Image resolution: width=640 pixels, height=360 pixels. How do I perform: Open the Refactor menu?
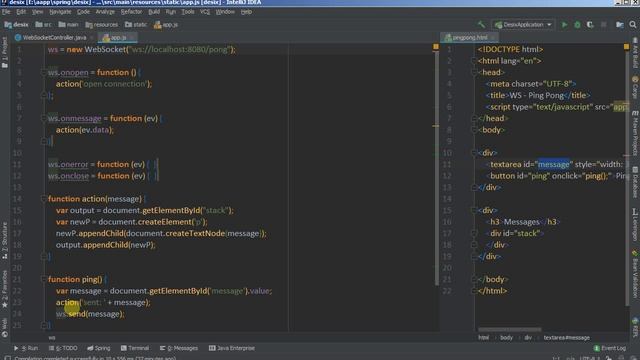click(x=131, y=12)
